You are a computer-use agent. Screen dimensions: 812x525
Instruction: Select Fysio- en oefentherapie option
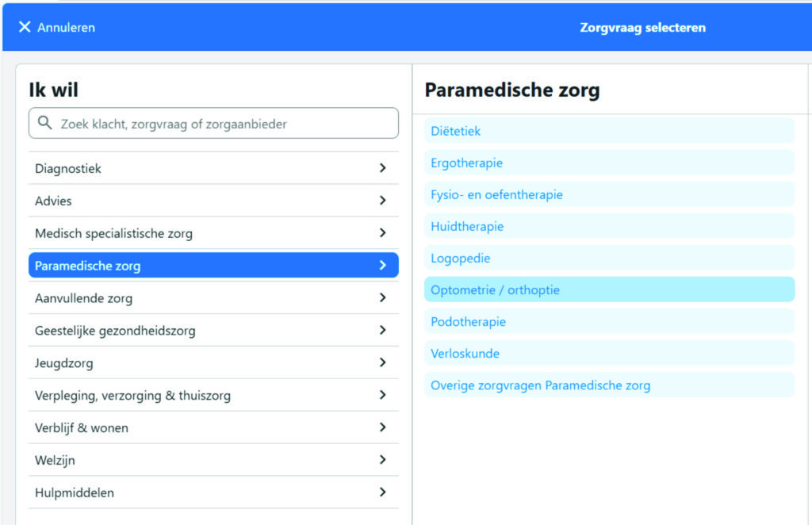(609, 194)
